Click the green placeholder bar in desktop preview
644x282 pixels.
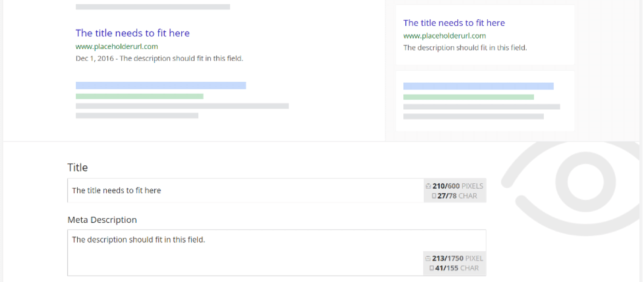[139, 96]
